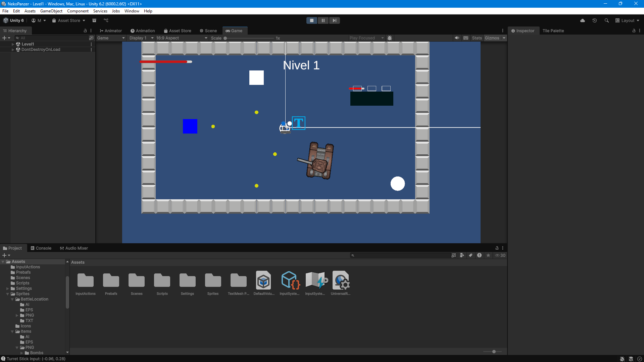Switch to the Scene tab
This screenshot has width=644, height=362.
208,31
